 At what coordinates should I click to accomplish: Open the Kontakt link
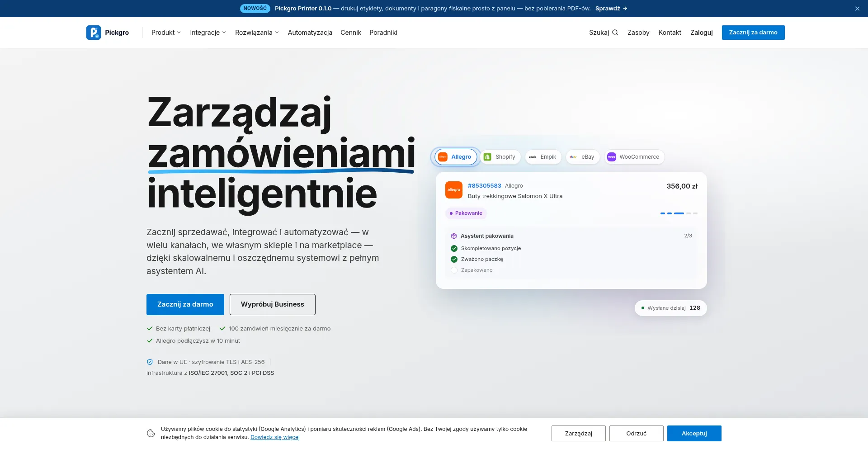point(670,33)
